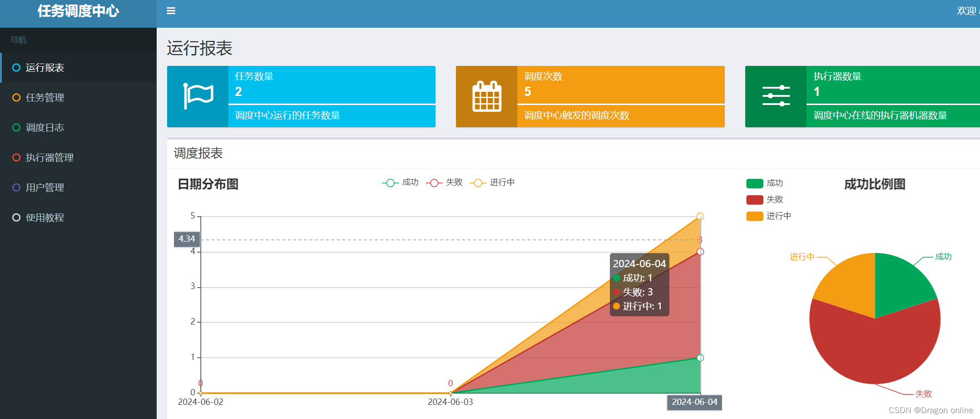The image size is (980, 419).
Task: Click the 2024-06-02 axis label
Action: tap(200, 402)
